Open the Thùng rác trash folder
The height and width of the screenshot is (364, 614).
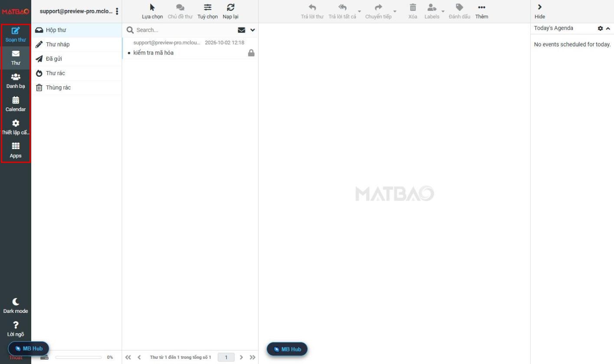(x=76, y=88)
